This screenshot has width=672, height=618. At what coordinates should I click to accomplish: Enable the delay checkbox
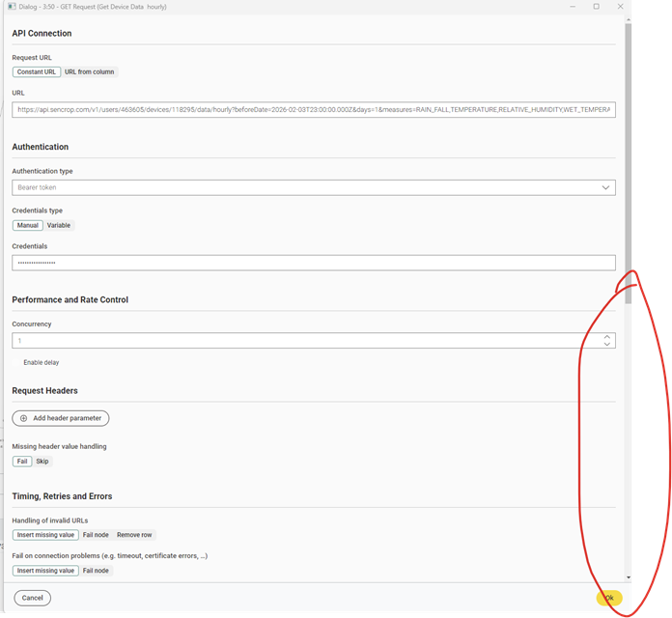[x=16, y=362]
